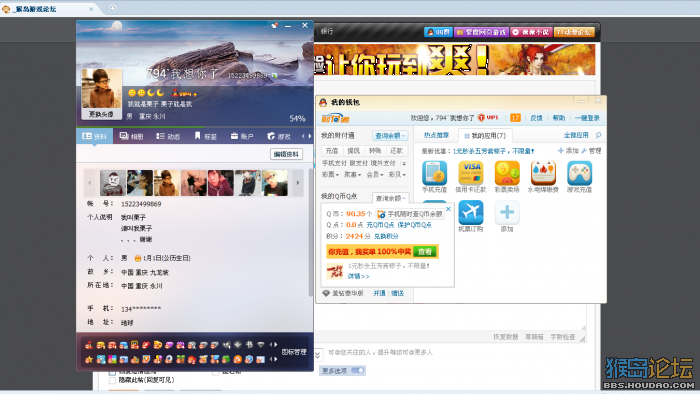
Task: Click the sun level icon in profile header
Action: pyautogui.click(x=132, y=93)
